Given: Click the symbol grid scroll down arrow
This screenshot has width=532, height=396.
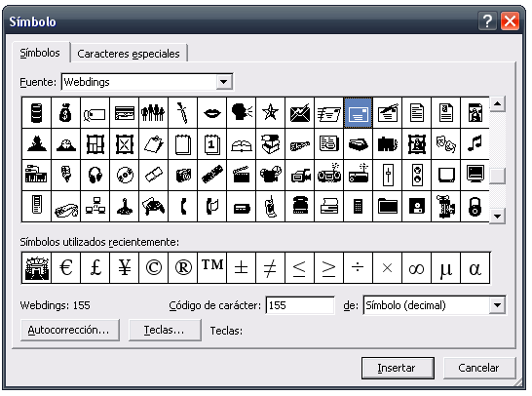Looking at the screenshot, I should 497,216.
